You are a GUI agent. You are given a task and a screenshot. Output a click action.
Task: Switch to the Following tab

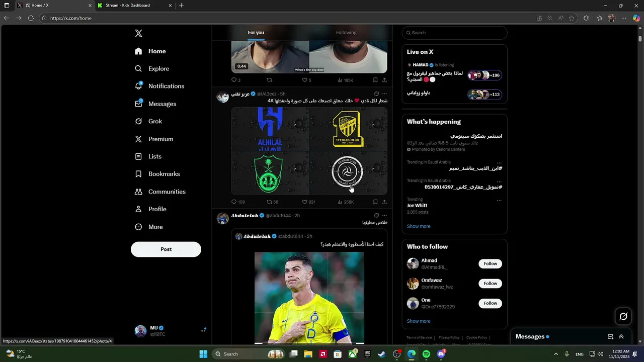[346, 33]
